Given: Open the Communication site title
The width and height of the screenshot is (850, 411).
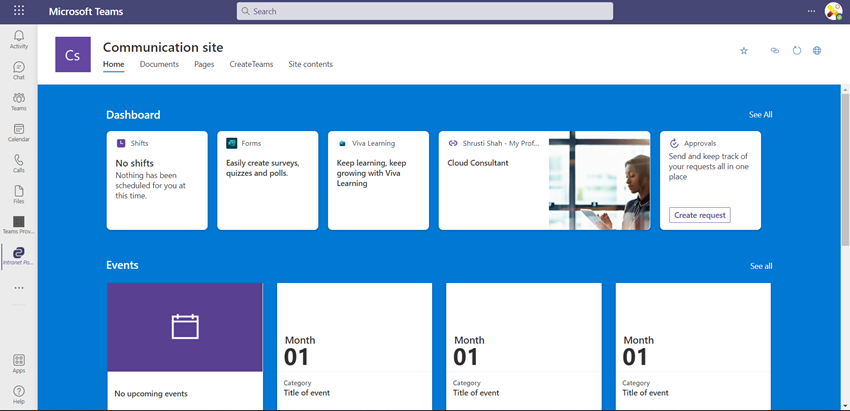Looking at the screenshot, I should pos(163,47).
